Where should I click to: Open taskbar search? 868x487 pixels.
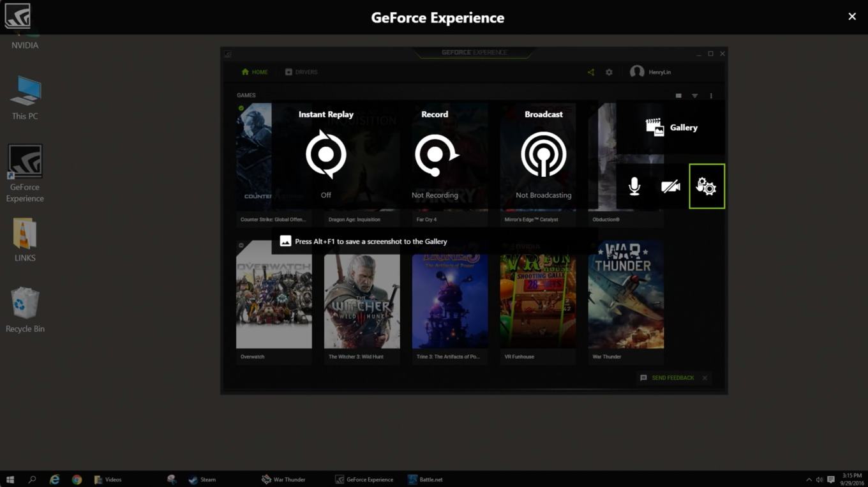(32, 479)
